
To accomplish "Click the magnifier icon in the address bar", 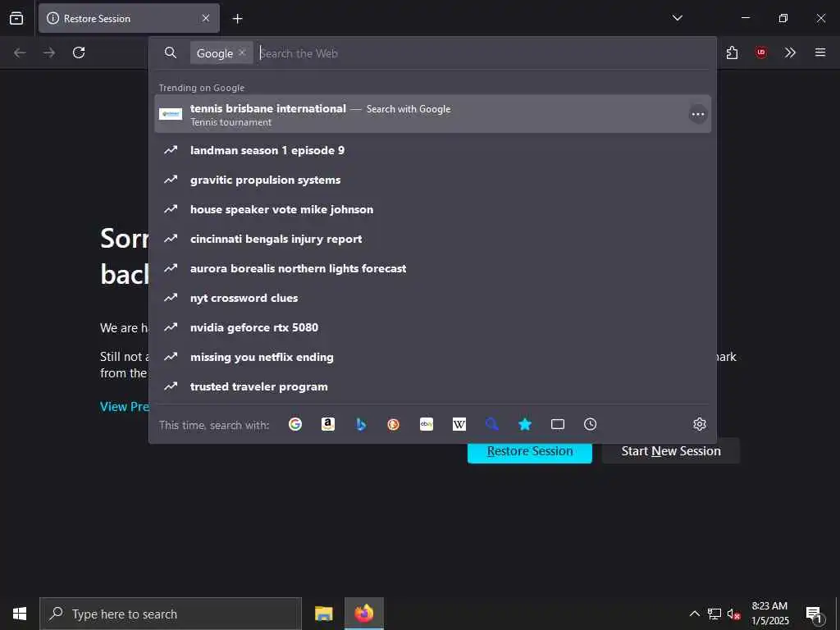I will click(171, 52).
